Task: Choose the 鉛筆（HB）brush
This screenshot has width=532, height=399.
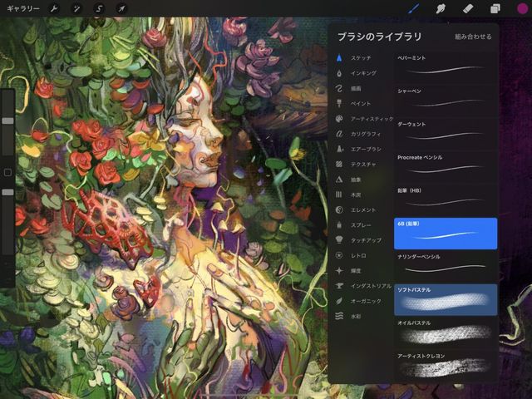Action: tap(446, 199)
